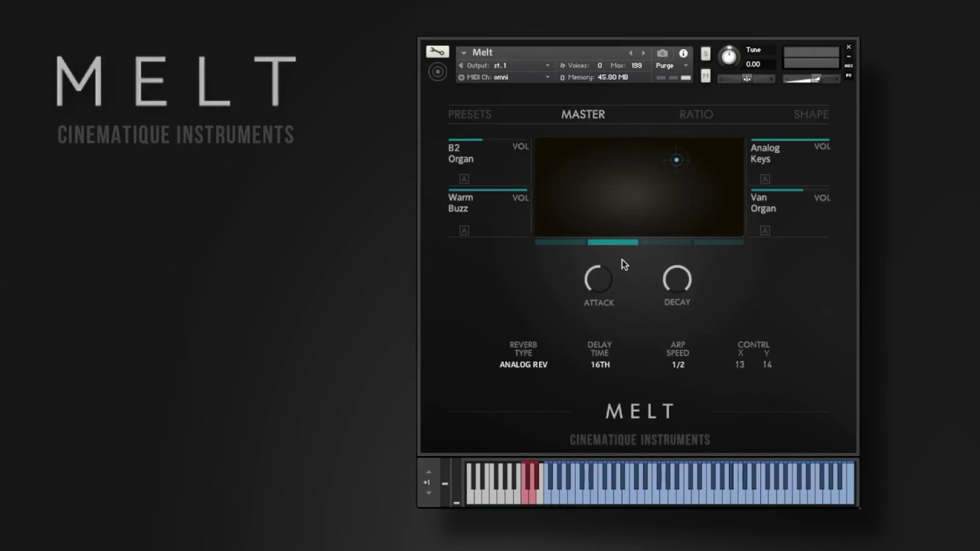
Task: Click the blue XY pad cursor dot
Action: pyautogui.click(x=676, y=160)
